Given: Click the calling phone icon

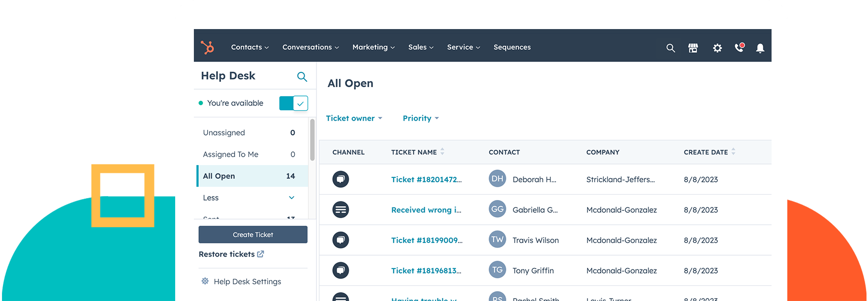Looking at the screenshot, I should pos(739,48).
